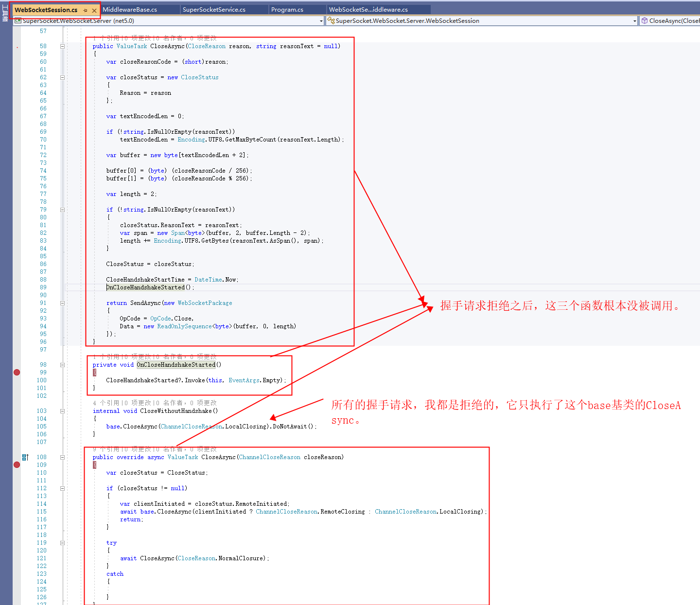
Task: Click the class icon beside WebSocketSession in navigation bar
Action: click(x=330, y=21)
